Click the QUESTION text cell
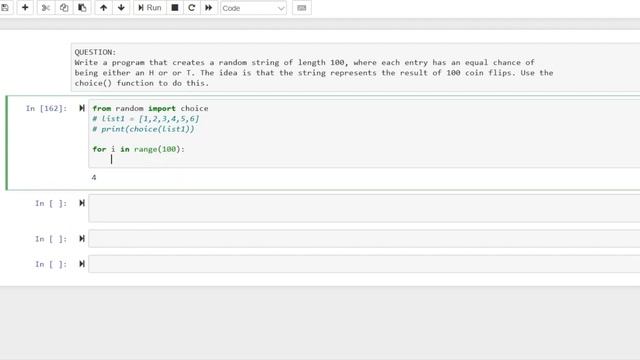This screenshot has width=640, height=360. 355,67
